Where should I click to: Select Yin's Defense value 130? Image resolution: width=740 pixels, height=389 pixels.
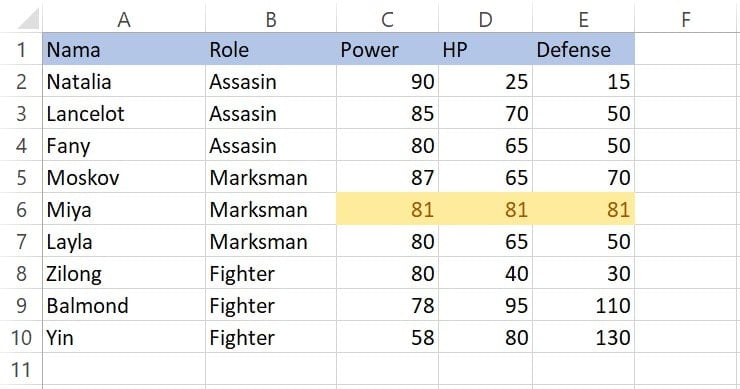(583, 338)
